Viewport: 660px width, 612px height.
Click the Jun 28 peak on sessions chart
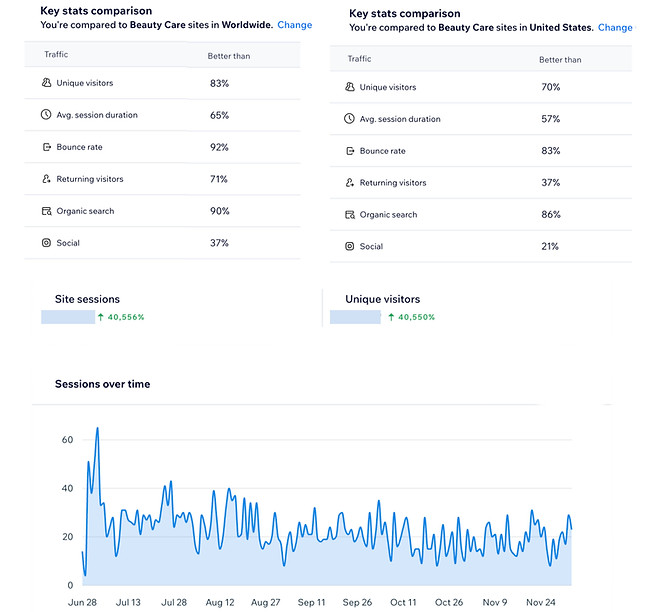pos(97,429)
